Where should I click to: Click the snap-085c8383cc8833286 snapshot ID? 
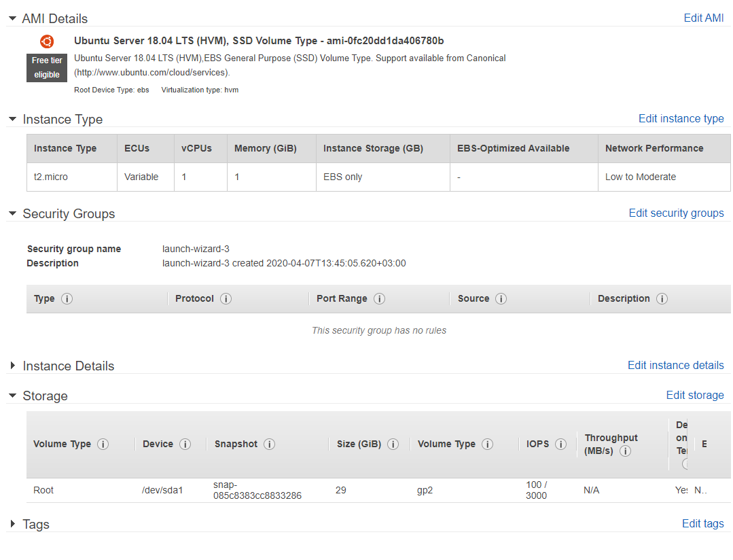point(257,490)
